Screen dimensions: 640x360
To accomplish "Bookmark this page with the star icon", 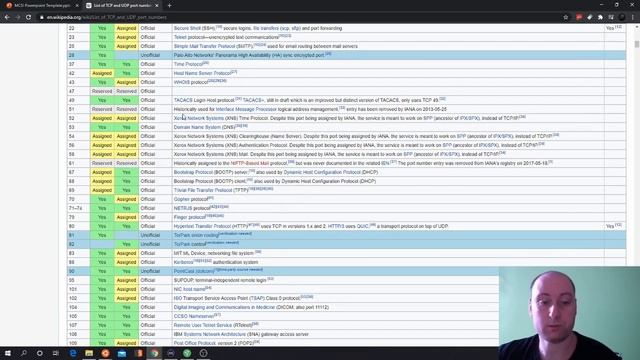I will (566, 17).
